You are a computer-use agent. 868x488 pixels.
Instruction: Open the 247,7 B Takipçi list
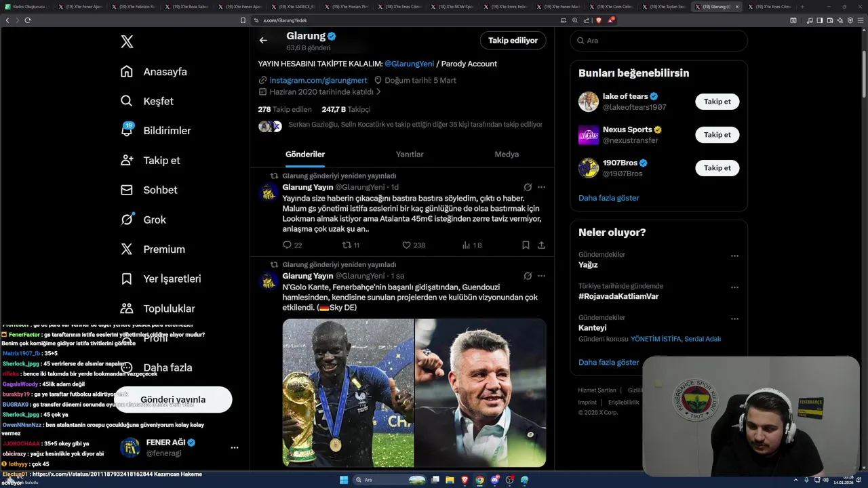tap(346, 109)
